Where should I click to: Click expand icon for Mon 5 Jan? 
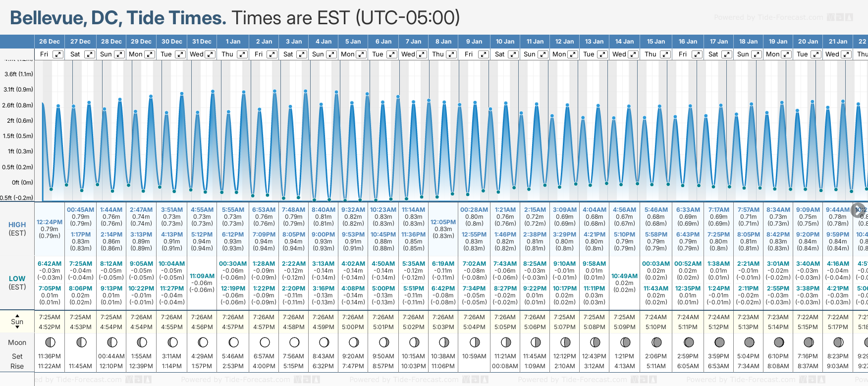tap(361, 54)
